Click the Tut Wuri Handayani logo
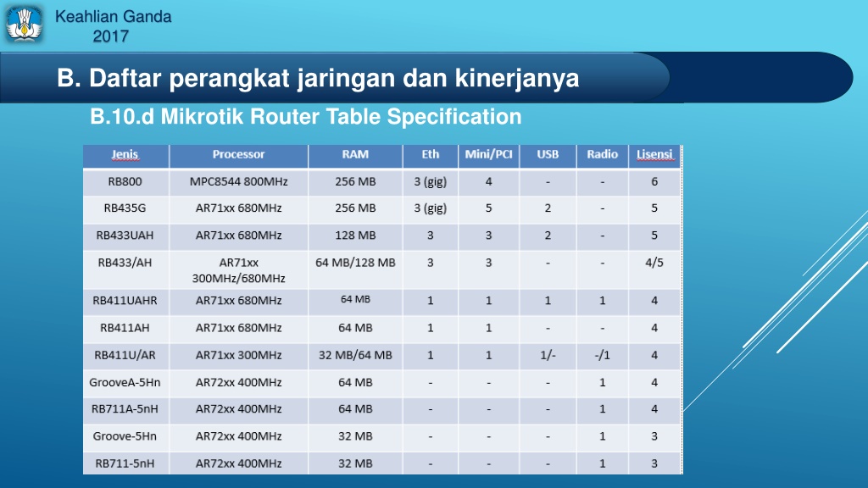The width and height of the screenshot is (868, 488). coord(24,25)
